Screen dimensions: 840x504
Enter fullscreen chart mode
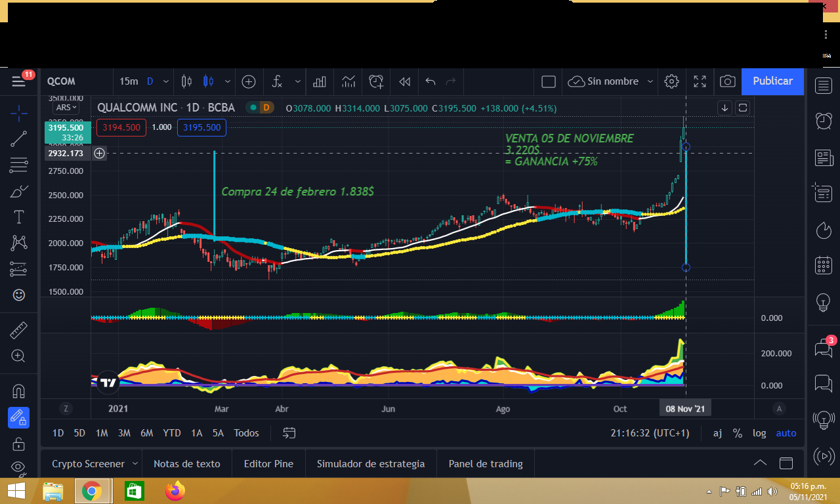(700, 81)
